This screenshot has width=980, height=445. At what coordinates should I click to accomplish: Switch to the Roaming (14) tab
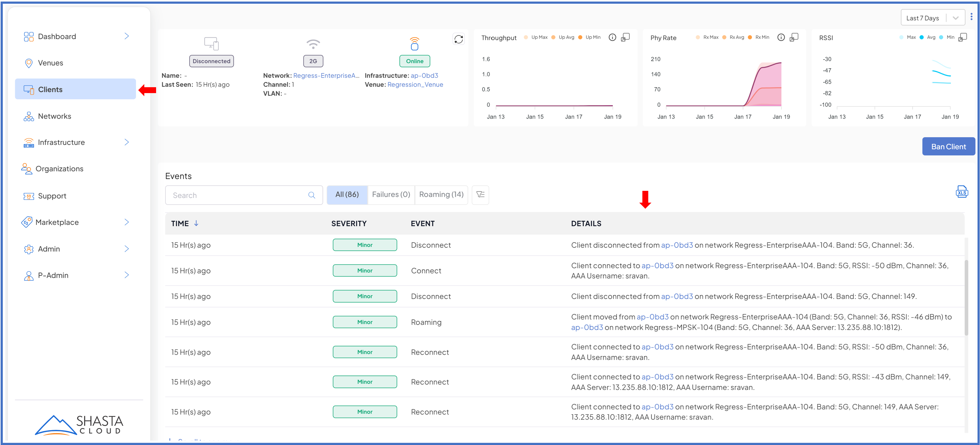click(x=441, y=194)
